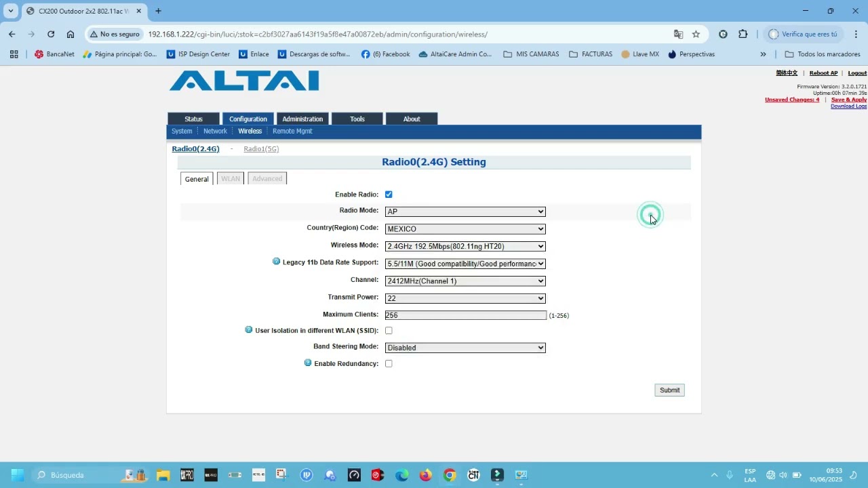
Task: Open Google Chrome taskbar icon
Action: pyautogui.click(x=450, y=475)
